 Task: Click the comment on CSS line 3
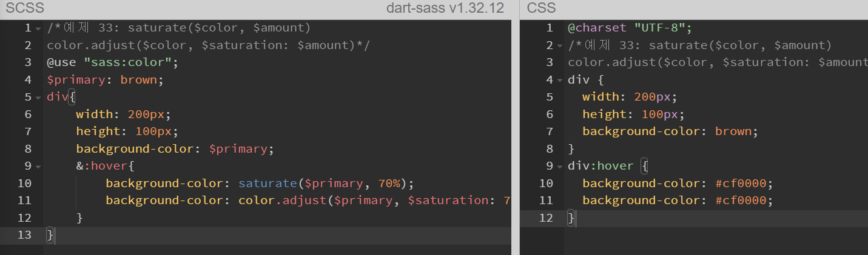[718, 62]
